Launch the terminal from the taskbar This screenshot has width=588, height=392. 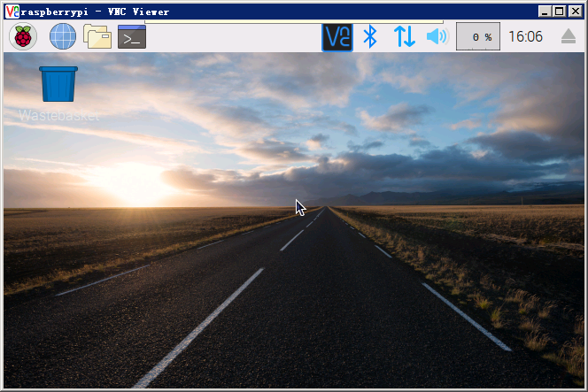(132, 37)
